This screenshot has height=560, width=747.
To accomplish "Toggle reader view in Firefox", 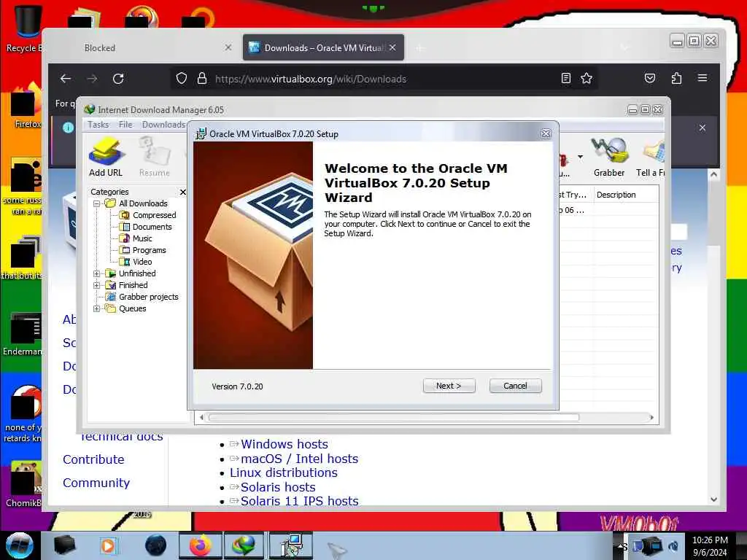I will [566, 78].
